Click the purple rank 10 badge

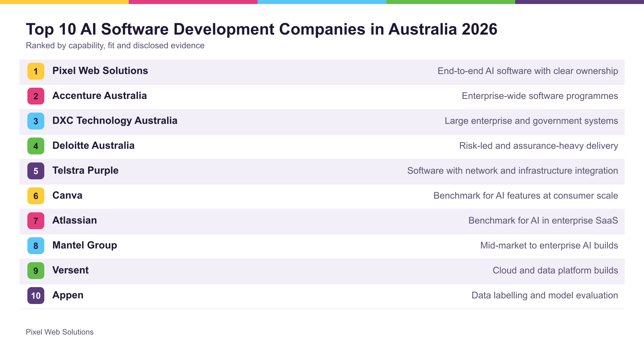[36, 296]
